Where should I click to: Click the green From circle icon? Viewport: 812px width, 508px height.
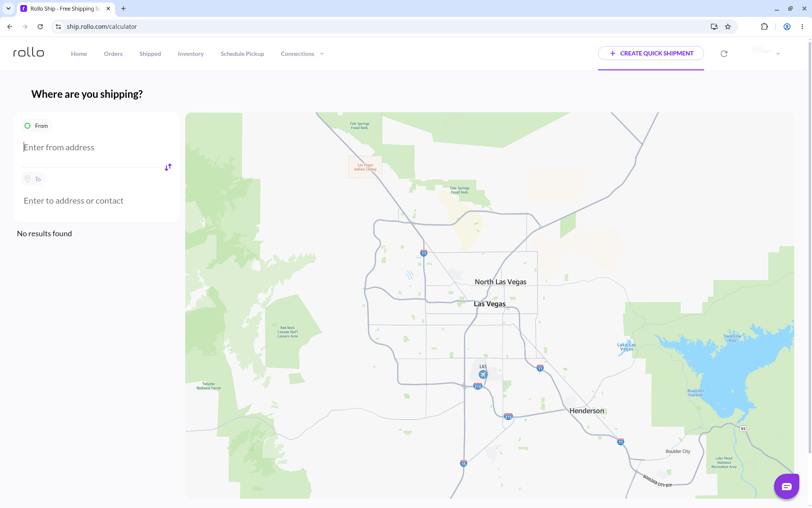tap(27, 126)
